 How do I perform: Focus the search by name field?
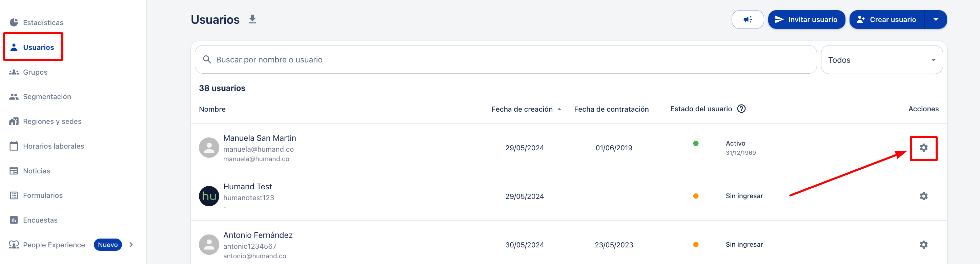(505, 60)
